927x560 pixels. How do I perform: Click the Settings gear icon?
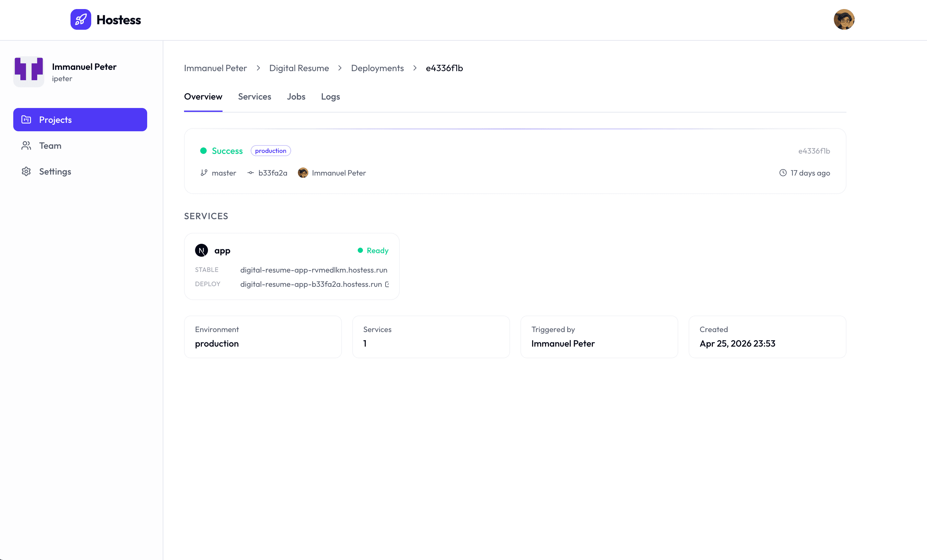click(26, 171)
